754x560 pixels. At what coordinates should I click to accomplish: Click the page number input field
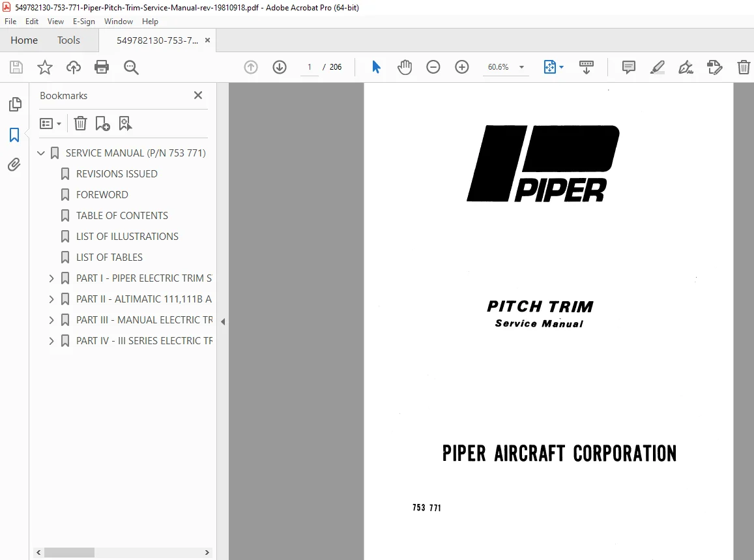pos(309,67)
